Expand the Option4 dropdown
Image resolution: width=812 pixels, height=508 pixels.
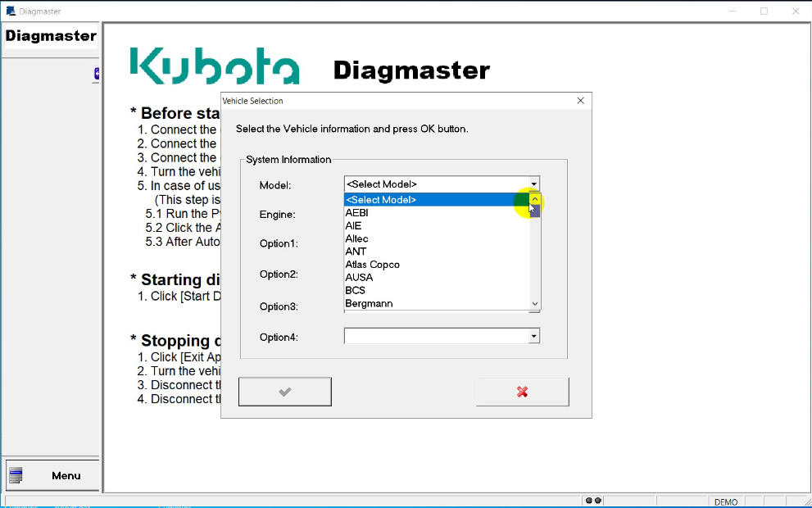coord(533,336)
